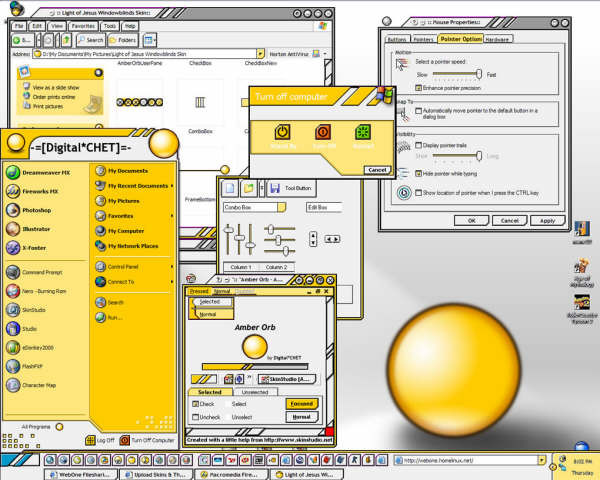Open Photoshop in the start menu
The image size is (600, 480).
pos(29,210)
